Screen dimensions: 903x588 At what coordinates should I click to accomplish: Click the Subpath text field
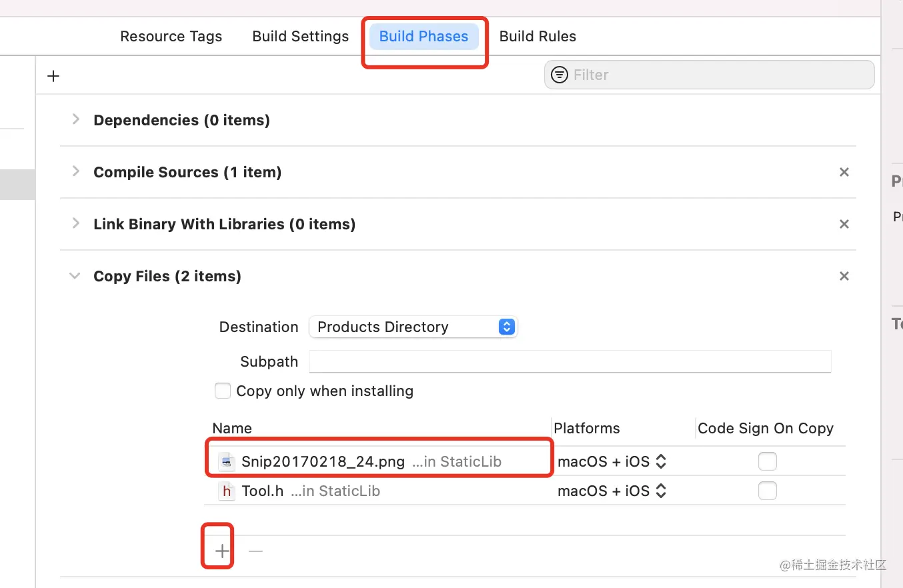(x=570, y=361)
